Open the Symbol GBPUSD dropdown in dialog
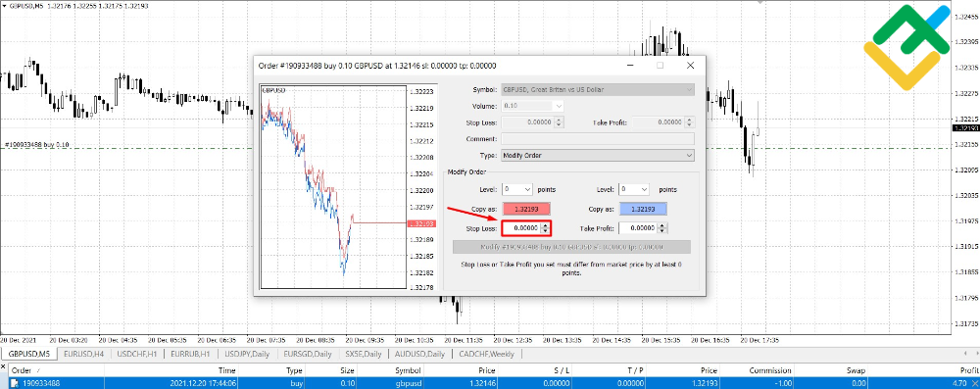Image resolution: width=980 pixels, height=389 pixels. (598, 89)
